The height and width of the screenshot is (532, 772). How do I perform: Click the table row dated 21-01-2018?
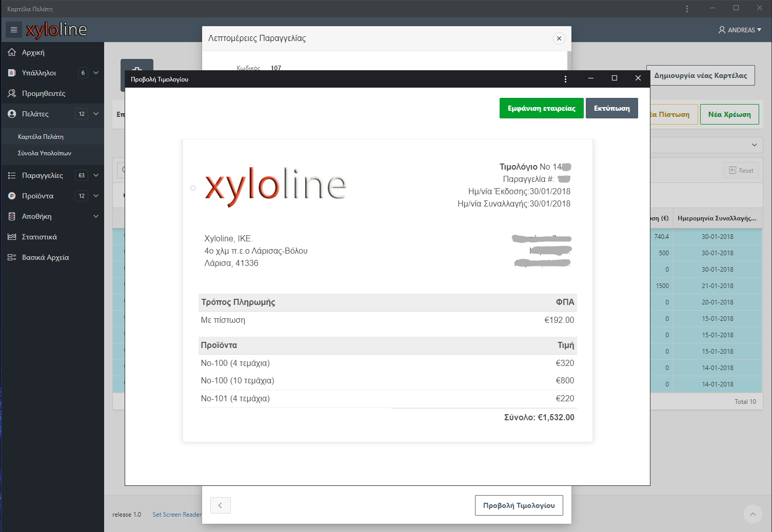coord(706,286)
